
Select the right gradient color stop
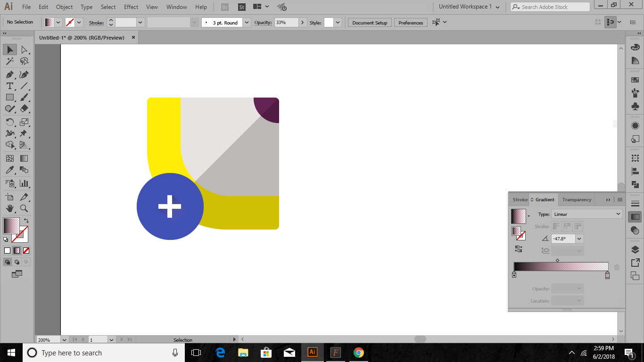click(607, 275)
